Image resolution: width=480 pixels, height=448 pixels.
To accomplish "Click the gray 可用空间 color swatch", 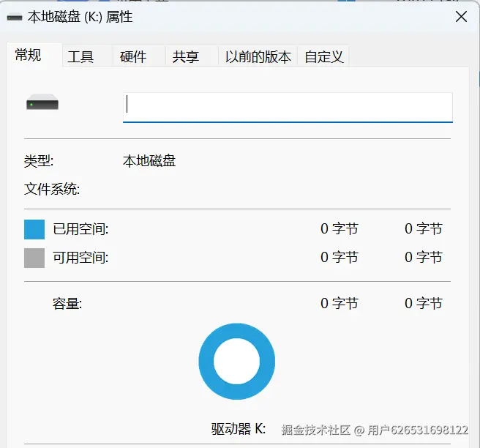I will pyautogui.click(x=34, y=258).
